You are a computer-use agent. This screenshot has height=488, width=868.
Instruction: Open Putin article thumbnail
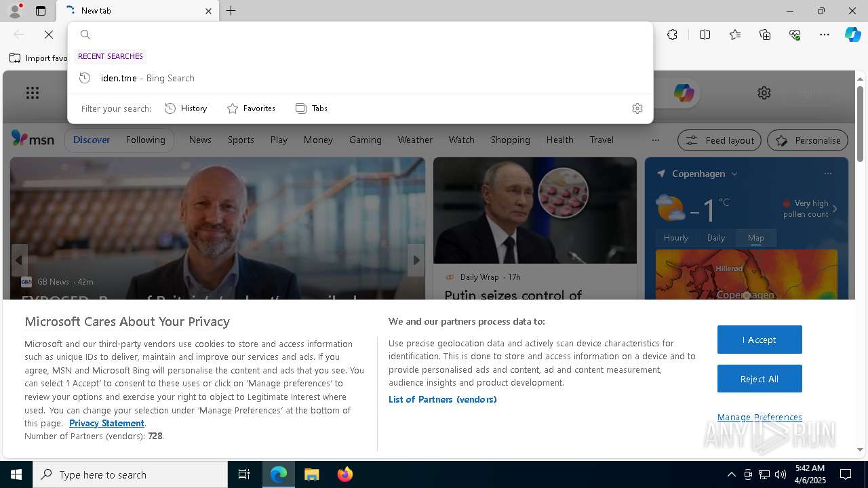coord(535,210)
